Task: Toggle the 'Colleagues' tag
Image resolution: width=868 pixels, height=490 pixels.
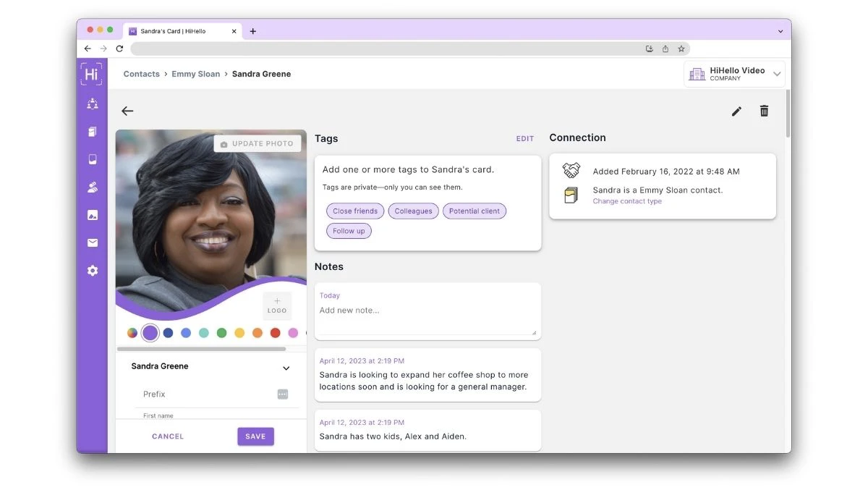Action: pyautogui.click(x=413, y=211)
